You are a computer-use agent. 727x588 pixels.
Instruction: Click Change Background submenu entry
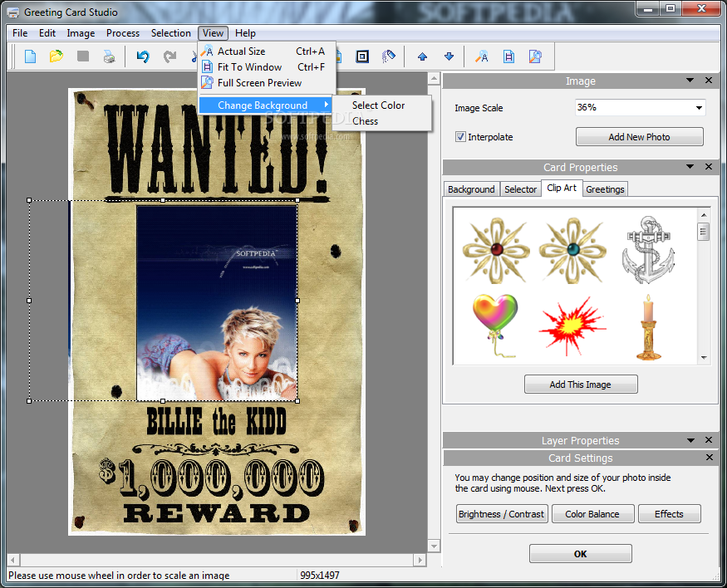click(x=265, y=105)
